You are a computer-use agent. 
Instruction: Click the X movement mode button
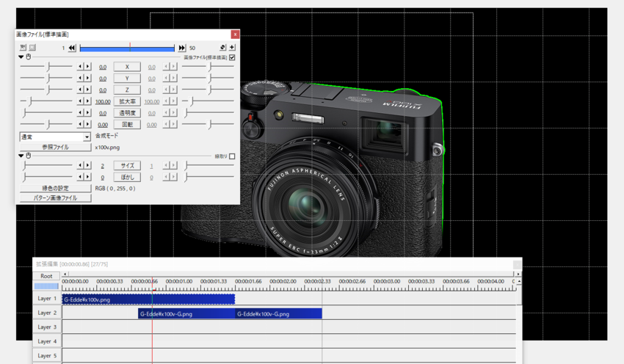point(127,67)
